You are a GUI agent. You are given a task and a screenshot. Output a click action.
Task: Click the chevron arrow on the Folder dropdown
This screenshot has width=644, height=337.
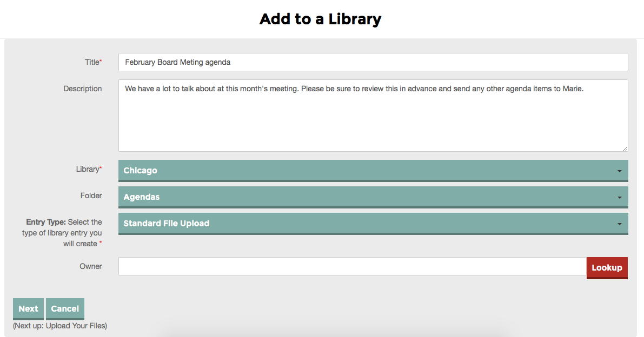pos(620,197)
